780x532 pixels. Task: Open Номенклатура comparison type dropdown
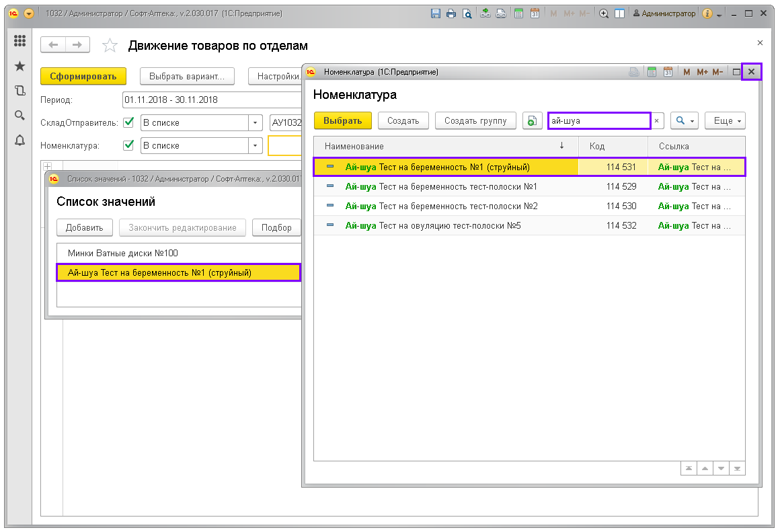(x=255, y=145)
